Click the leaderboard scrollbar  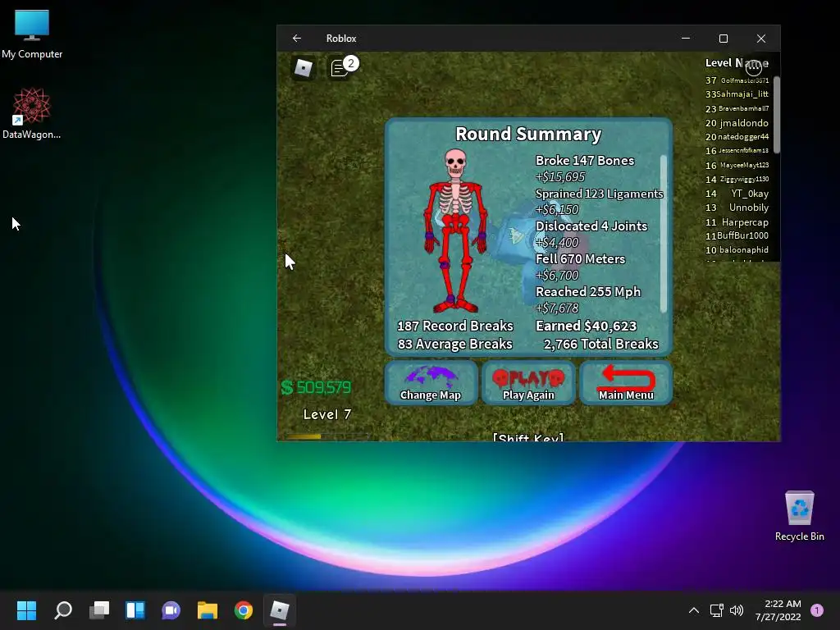click(x=776, y=114)
